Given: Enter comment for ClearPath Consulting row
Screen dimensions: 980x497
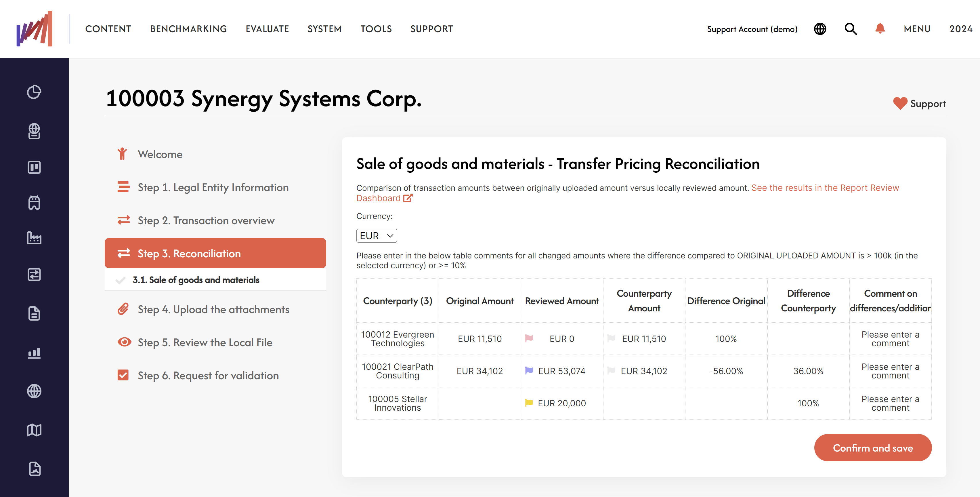Looking at the screenshot, I should pos(890,371).
